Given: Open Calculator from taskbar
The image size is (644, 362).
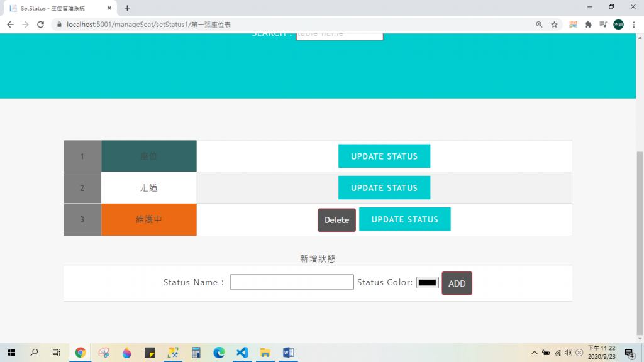Looking at the screenshot, I should (x=196, y=353).
